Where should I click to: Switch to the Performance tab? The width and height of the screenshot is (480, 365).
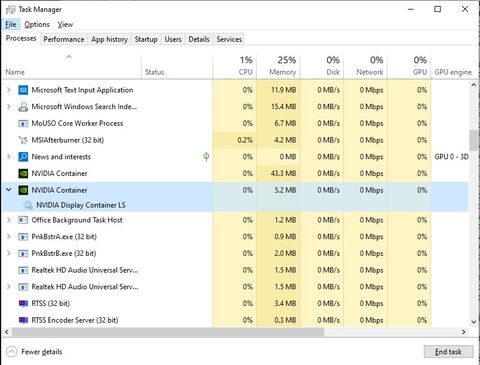[64, 39]
